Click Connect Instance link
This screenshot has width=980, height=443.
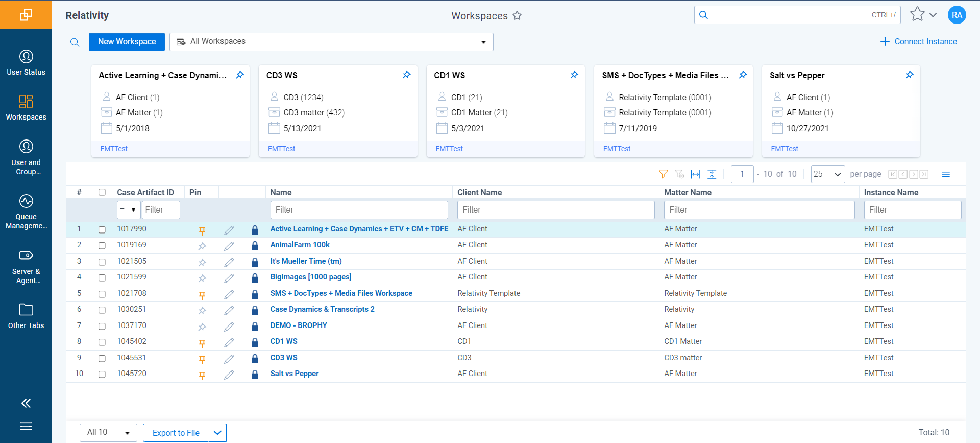[x=919, y=41]
